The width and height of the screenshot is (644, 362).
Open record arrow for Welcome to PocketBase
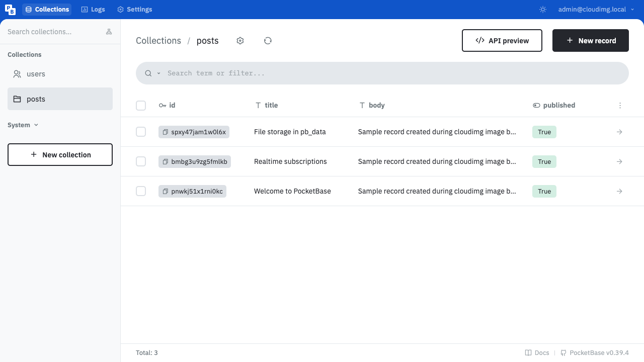tap(619, 191)
